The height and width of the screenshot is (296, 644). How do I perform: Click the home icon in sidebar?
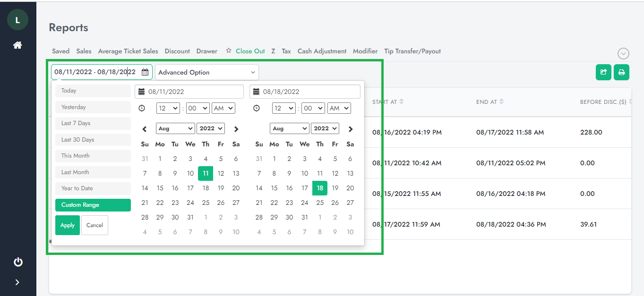point(17,45)
